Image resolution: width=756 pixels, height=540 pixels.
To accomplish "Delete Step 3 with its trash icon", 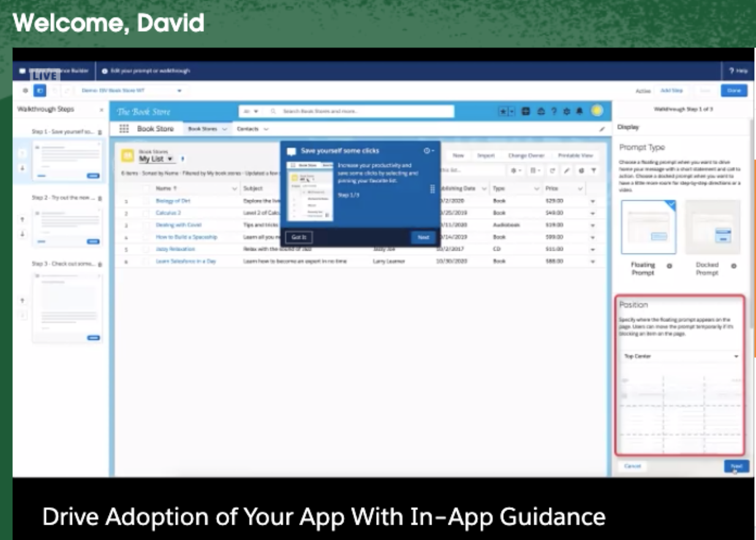I will [100, 264].
